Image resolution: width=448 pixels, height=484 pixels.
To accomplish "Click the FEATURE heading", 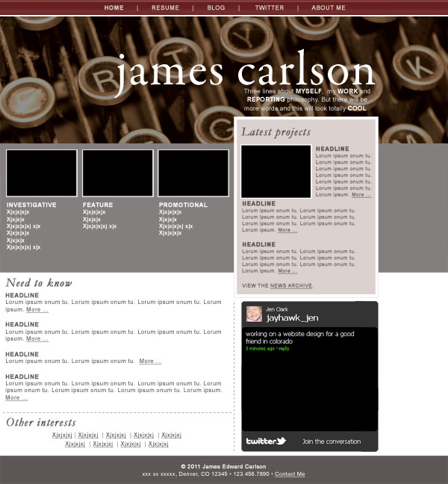I will point(98,205).
